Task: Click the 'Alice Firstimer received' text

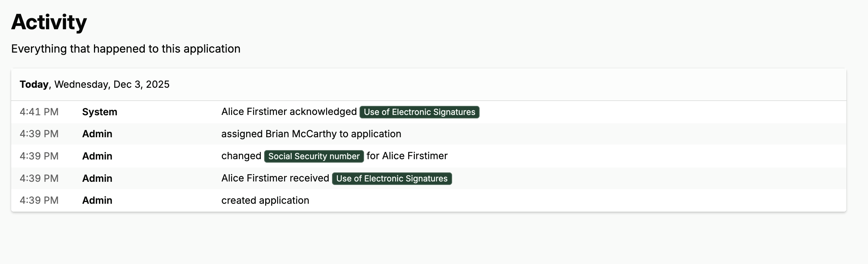Action: tap(275, 178)
